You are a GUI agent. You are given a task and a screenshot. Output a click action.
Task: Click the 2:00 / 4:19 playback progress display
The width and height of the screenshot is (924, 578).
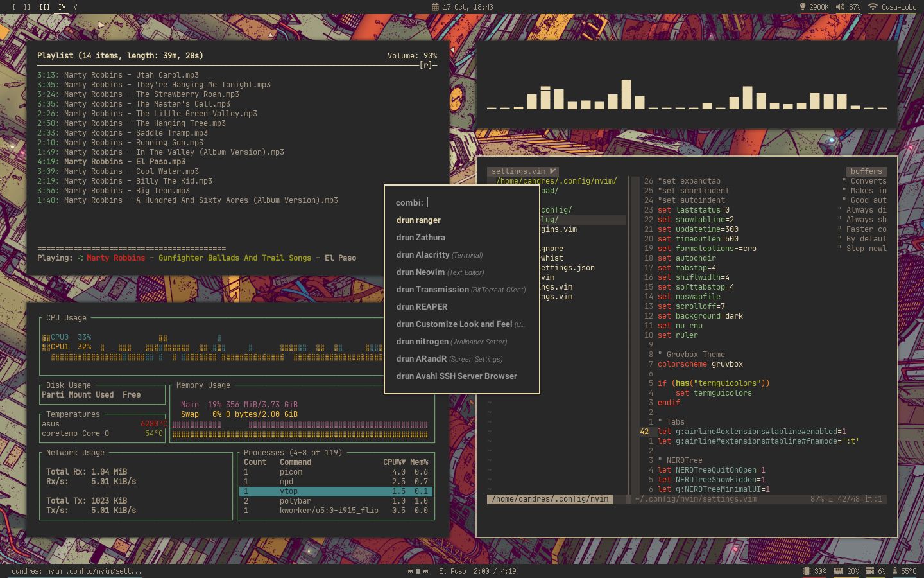495,571
